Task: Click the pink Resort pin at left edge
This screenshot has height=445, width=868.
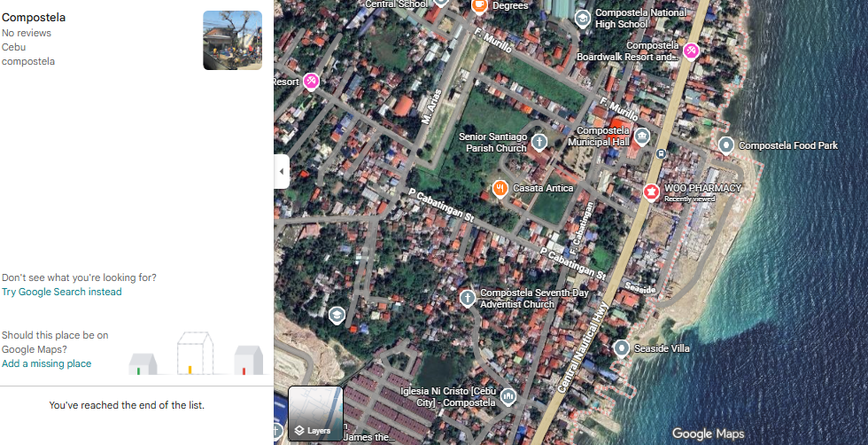Action: point(310,82)
